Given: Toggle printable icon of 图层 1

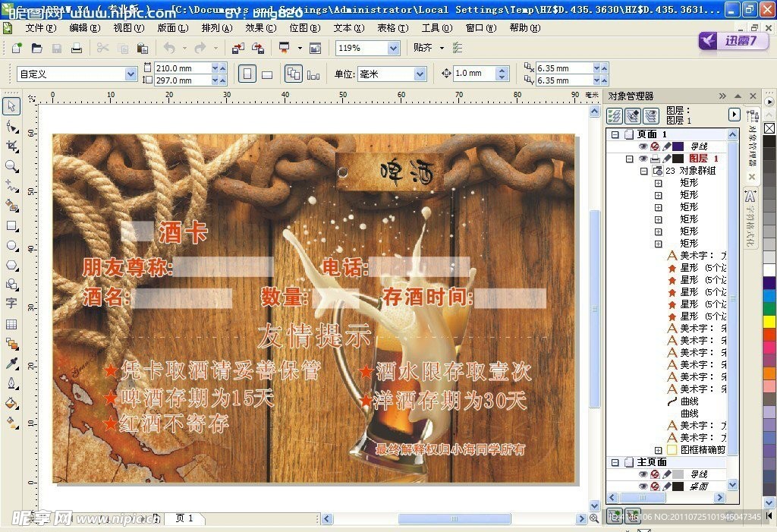Looking at the screenshot, I should [x=655, y=159].
